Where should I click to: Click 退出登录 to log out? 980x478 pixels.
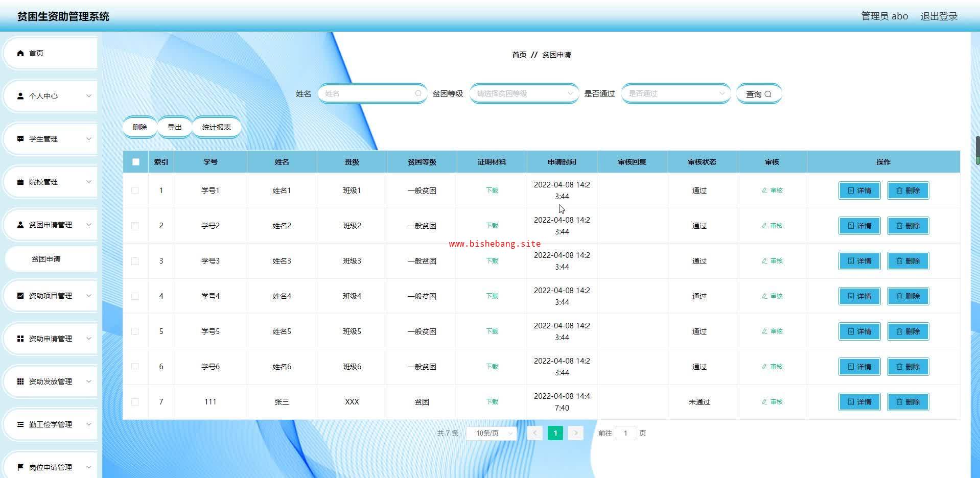[x=939, y=16]
